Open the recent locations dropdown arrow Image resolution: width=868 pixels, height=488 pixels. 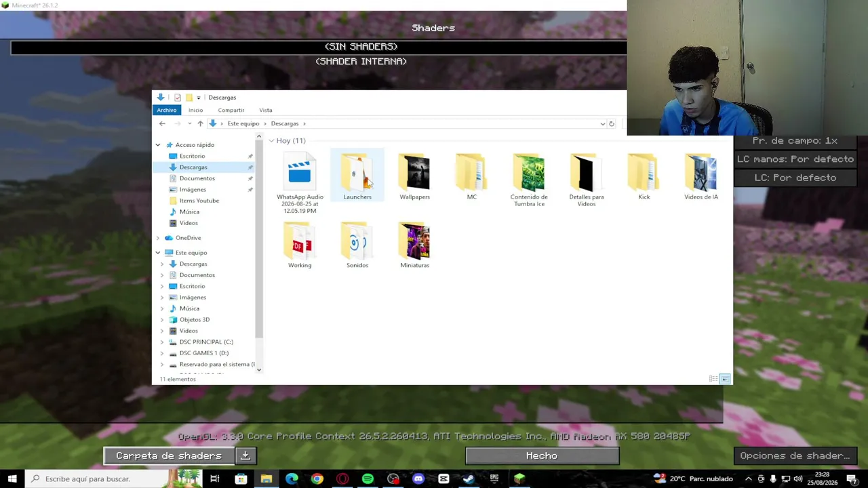click(x=189, y=123)
